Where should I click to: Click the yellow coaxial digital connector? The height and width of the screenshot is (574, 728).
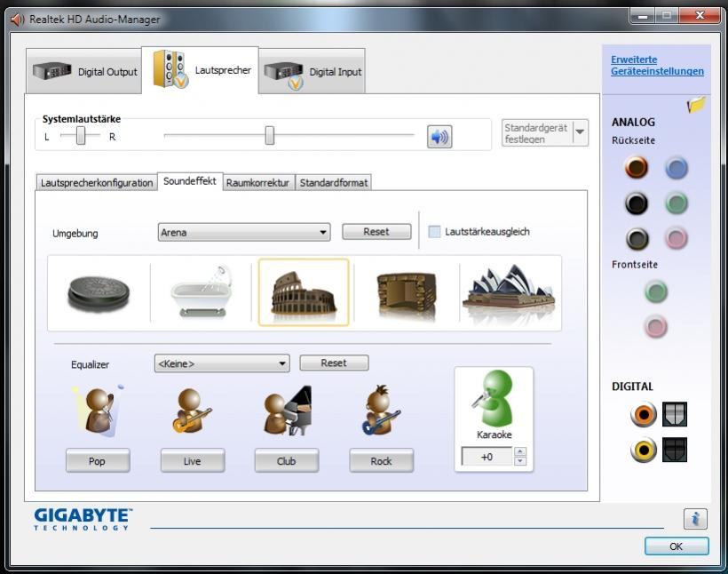click(643, 450)
